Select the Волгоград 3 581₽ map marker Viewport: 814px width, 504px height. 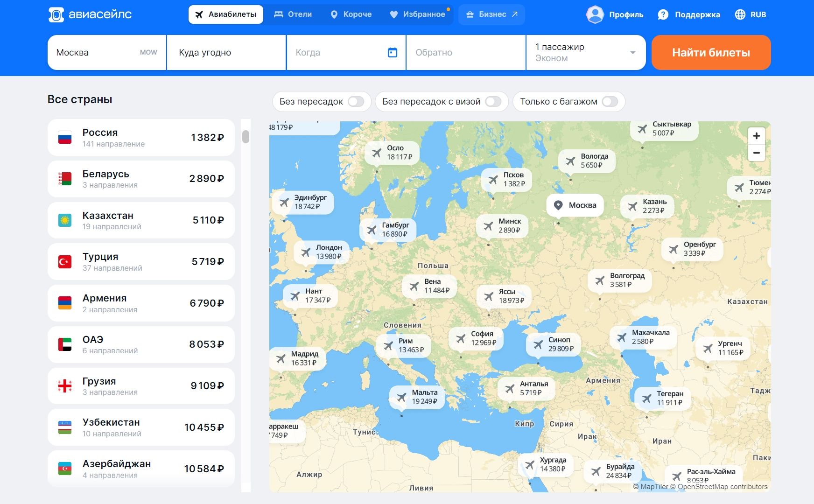pyautogui.click(x=620, y=280)
